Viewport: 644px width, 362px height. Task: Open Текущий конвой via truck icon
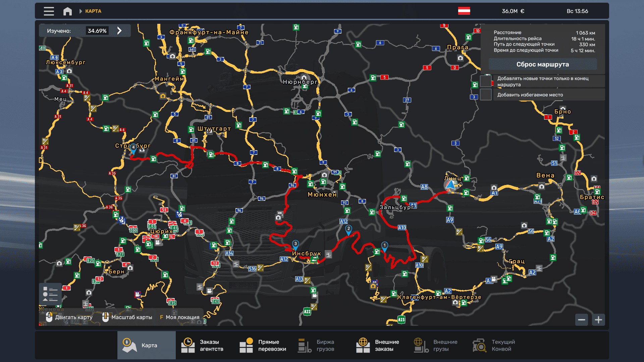480,345
